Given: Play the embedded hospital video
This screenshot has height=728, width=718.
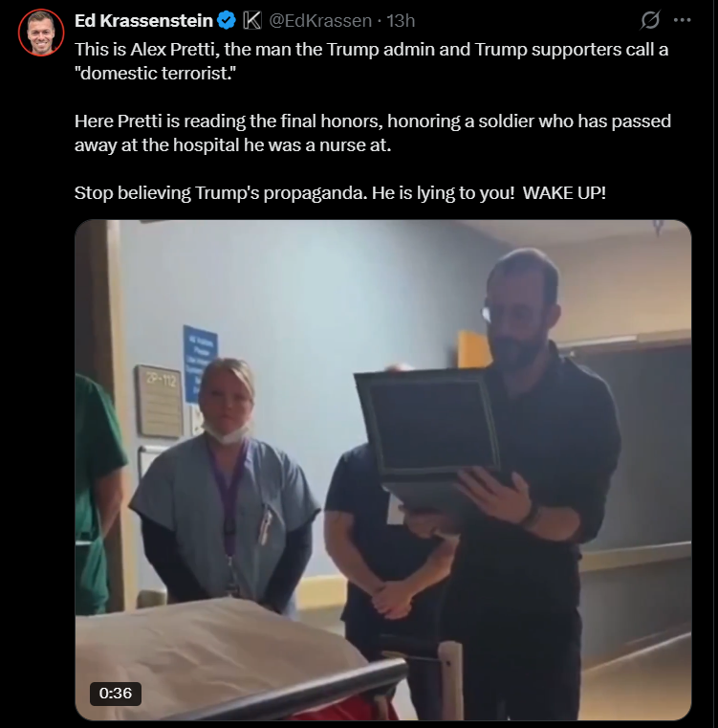Looking at the screenshot, I should 383,470.
